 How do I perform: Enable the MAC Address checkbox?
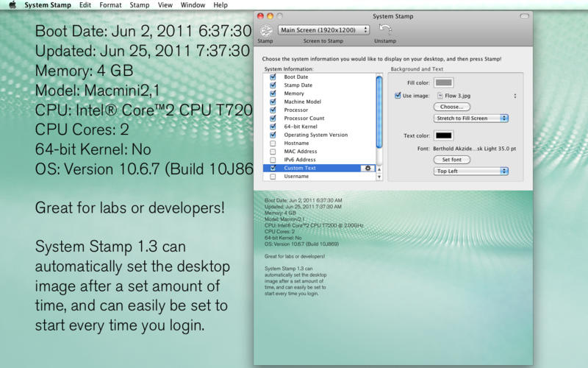click(273, 152)
